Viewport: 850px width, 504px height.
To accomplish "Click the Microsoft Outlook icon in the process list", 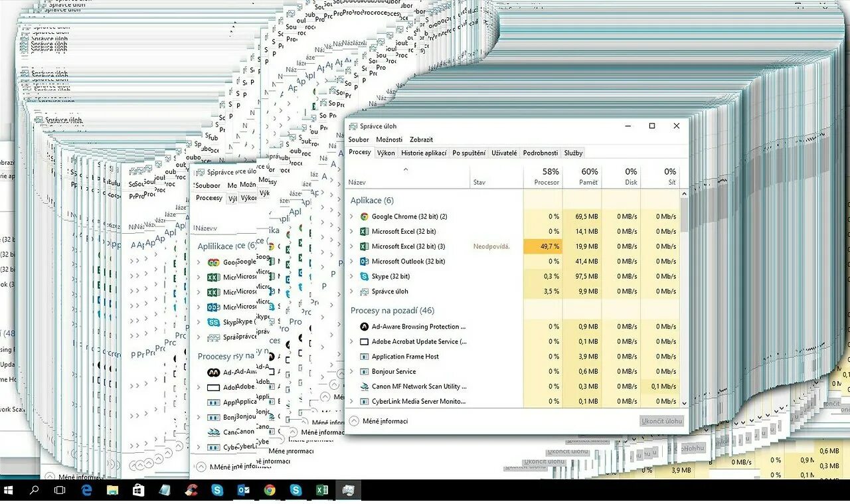I will 364,261.
